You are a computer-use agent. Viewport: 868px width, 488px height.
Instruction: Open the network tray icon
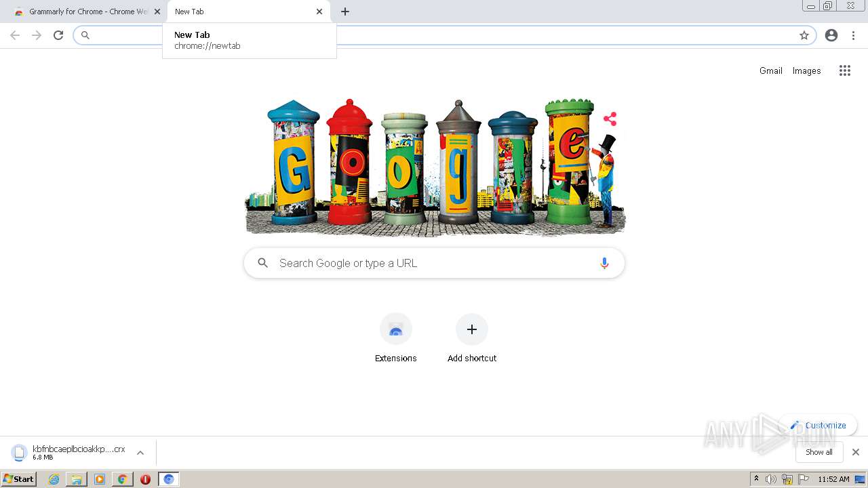pos(787,479)
